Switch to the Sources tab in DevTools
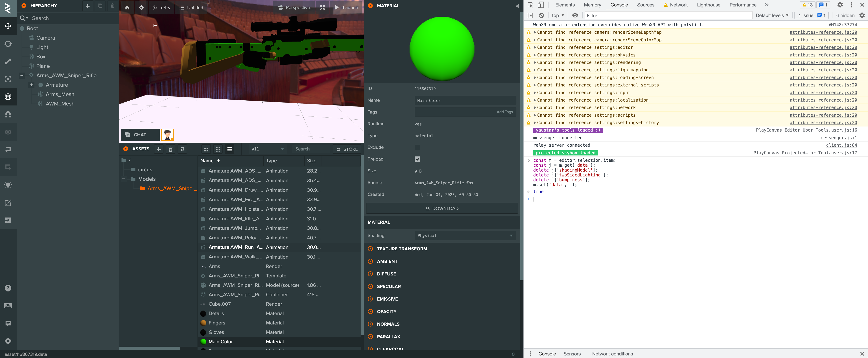 [x=646, y=5]
